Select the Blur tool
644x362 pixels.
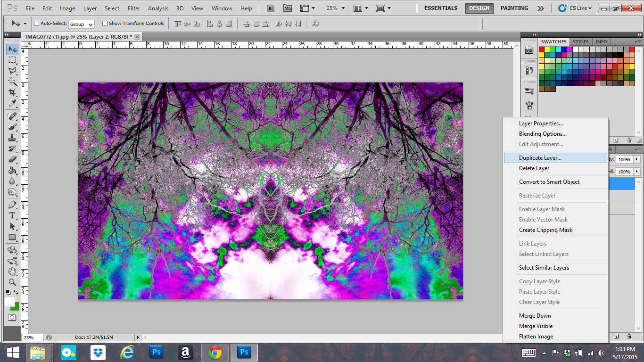12,181
